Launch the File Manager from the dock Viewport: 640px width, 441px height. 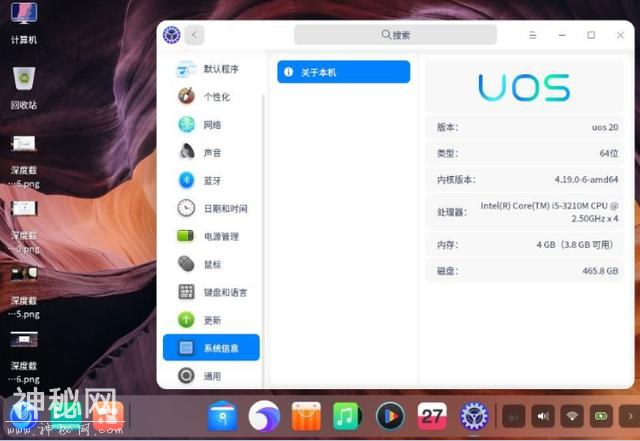(x=222, y=416)
